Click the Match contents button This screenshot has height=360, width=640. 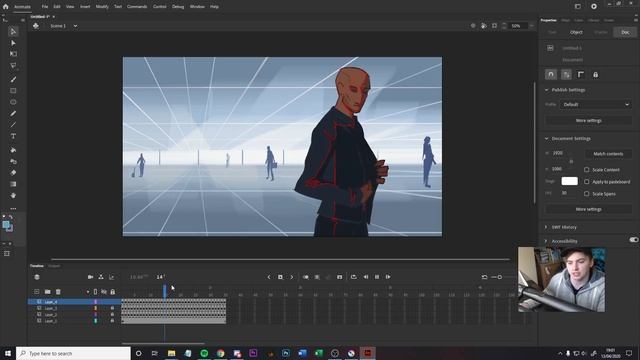(x=608, y=154)
